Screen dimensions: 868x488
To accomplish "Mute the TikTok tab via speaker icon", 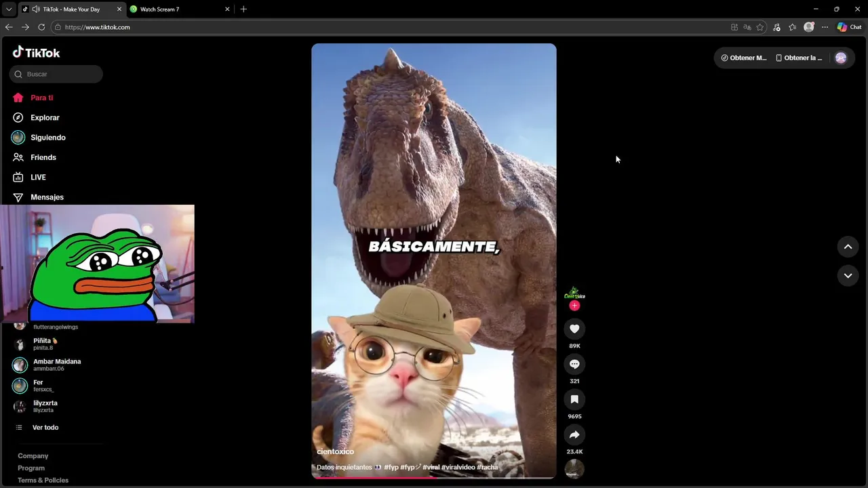I will (x=35, y=9).
